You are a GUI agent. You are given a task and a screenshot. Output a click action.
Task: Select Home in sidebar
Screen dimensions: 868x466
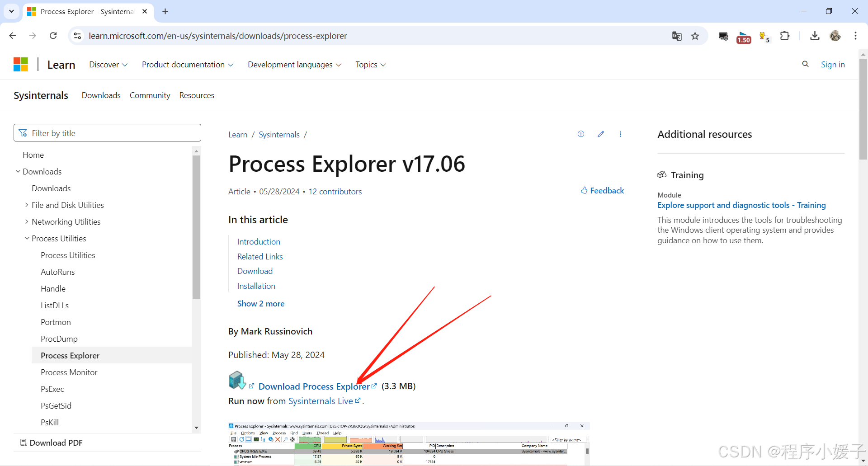[x=33, y=155]
